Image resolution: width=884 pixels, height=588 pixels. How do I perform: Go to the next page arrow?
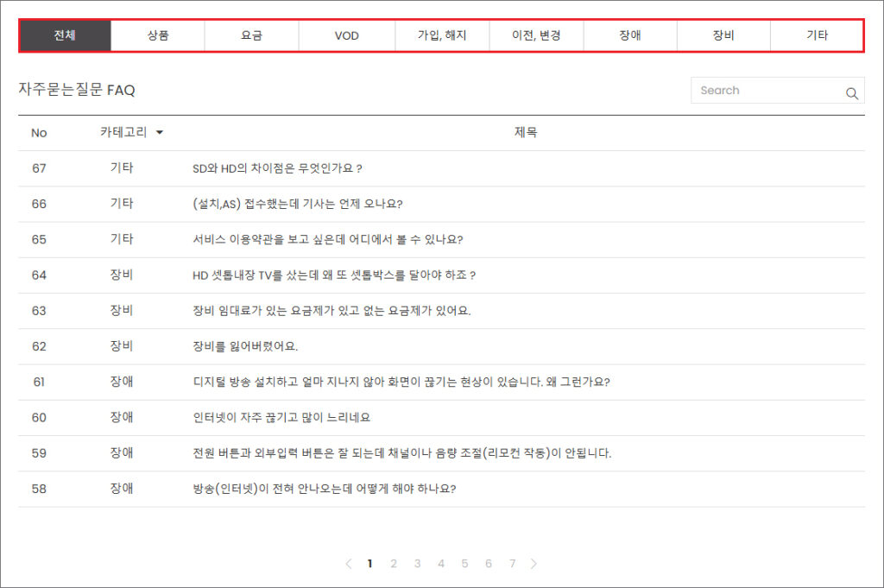[534, 563]
